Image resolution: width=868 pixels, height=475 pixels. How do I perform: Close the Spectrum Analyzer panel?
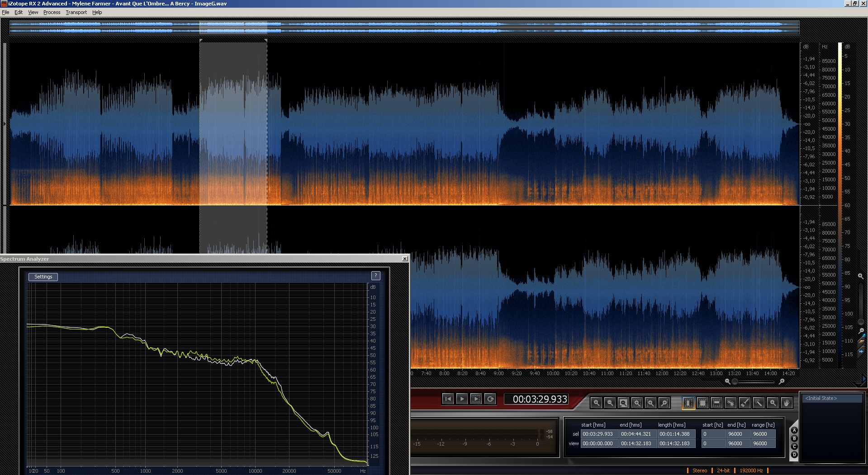[x=405, y=259]
